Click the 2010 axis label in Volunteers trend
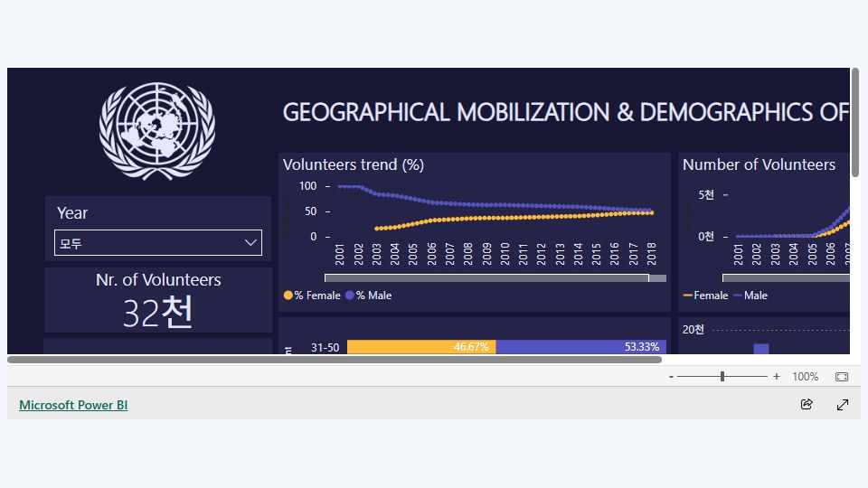The image size is (868, 488). [x=505, y=253]
